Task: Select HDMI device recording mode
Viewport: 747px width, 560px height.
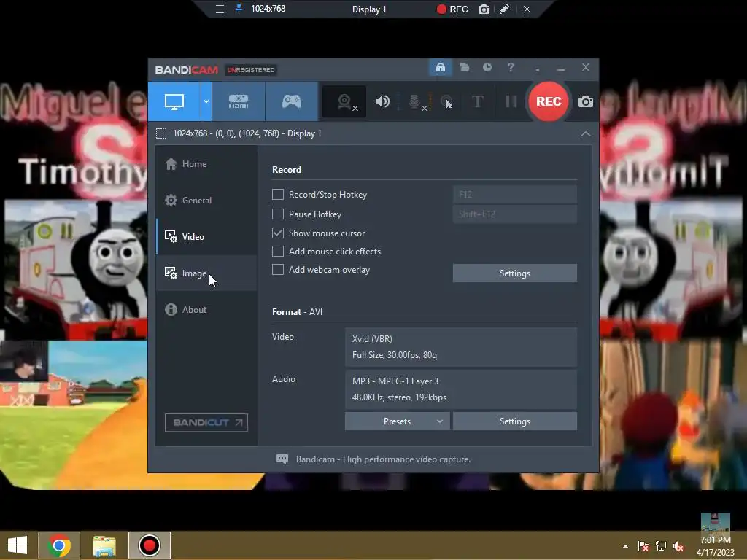Action: point(239,101)
